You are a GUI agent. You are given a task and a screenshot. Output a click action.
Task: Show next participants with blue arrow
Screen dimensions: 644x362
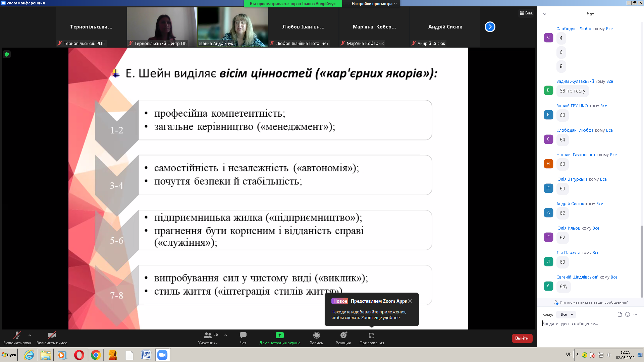(490, 27)
